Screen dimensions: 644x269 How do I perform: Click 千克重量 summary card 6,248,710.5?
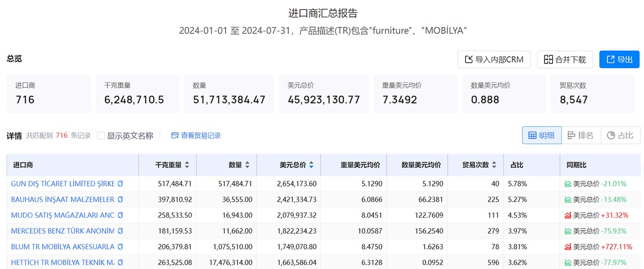coord(137,94)
